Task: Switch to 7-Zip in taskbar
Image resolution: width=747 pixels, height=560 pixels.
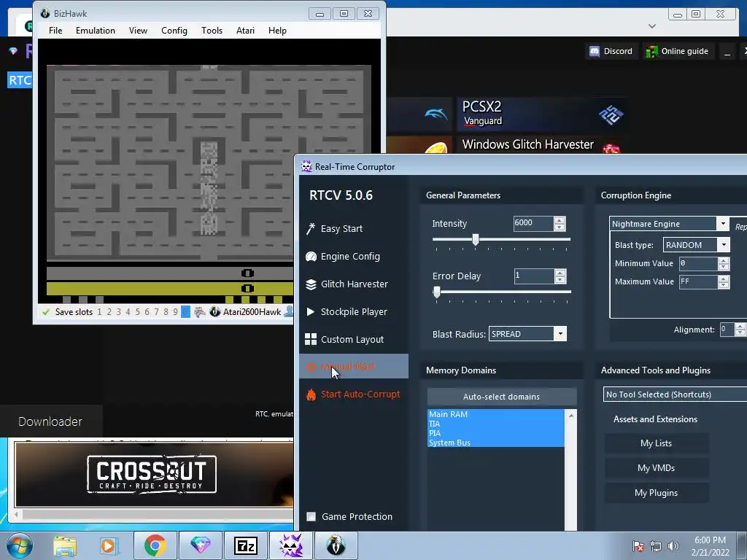Action: (x=246, y=545)
